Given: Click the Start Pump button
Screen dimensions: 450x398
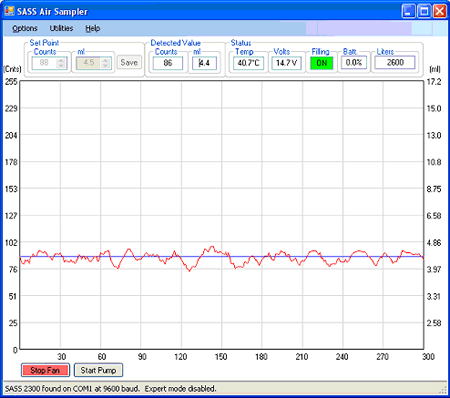Looking at the screenshot, I should (98, 370).
